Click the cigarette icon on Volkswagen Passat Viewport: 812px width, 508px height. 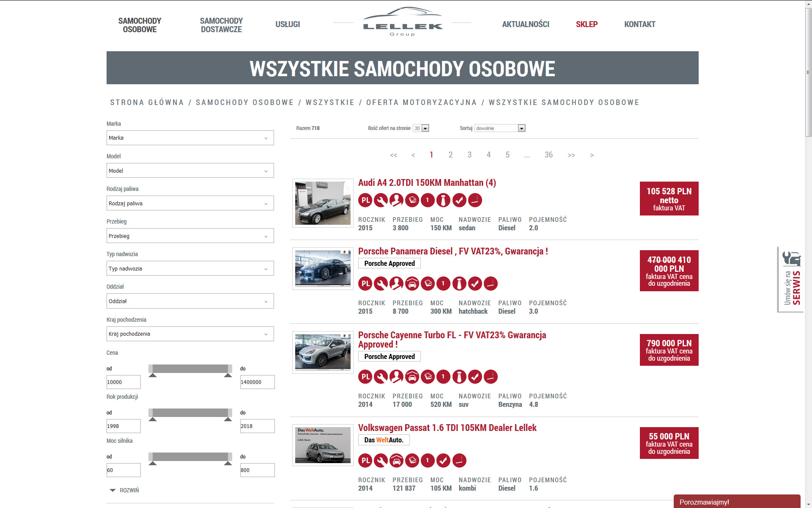pos(459,461)
